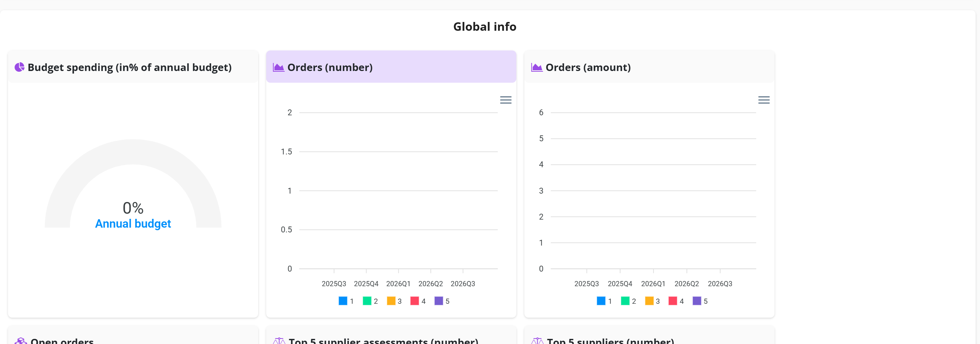Select the Orders (number) card header
Viewport: 980px width, 344px height.
pyautogui.click(x=391, y=67)
